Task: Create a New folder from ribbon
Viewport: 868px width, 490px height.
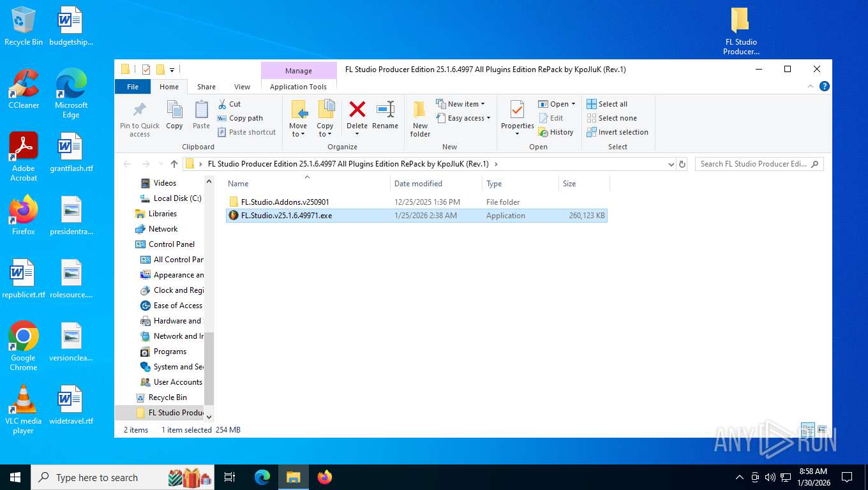Action: tap(420, 119)
